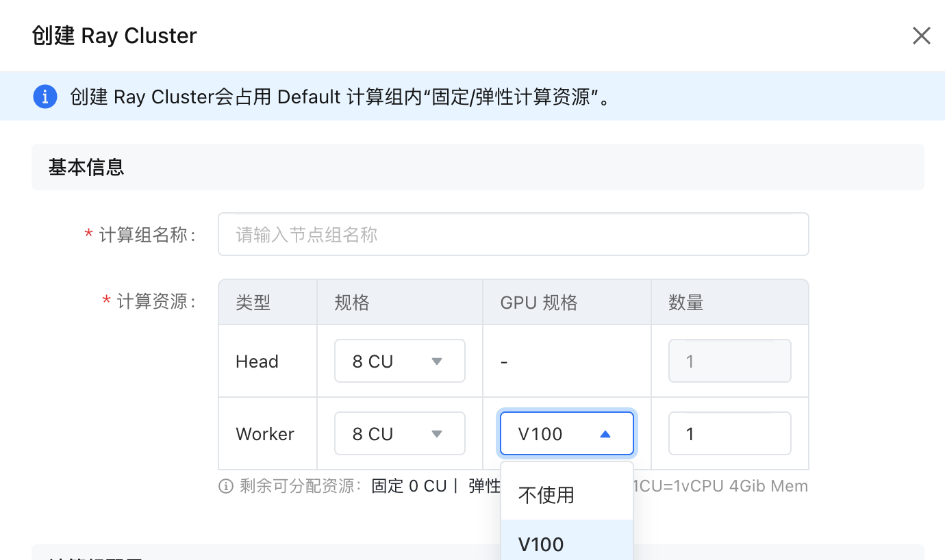Click the 1CU=1vCPU 4Gib Mem note
Viewport: 945px width, 560px height.
point(720,486)
